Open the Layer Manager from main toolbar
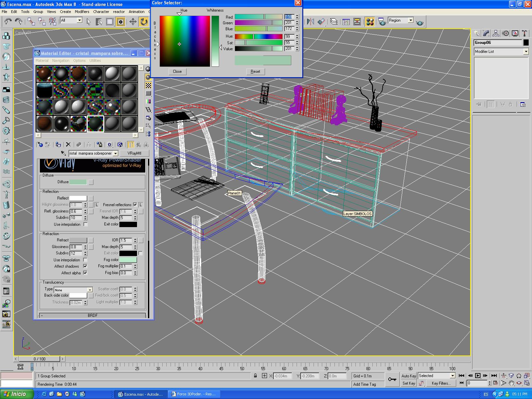This screenshot has height=399, width=532. (334, 22)
